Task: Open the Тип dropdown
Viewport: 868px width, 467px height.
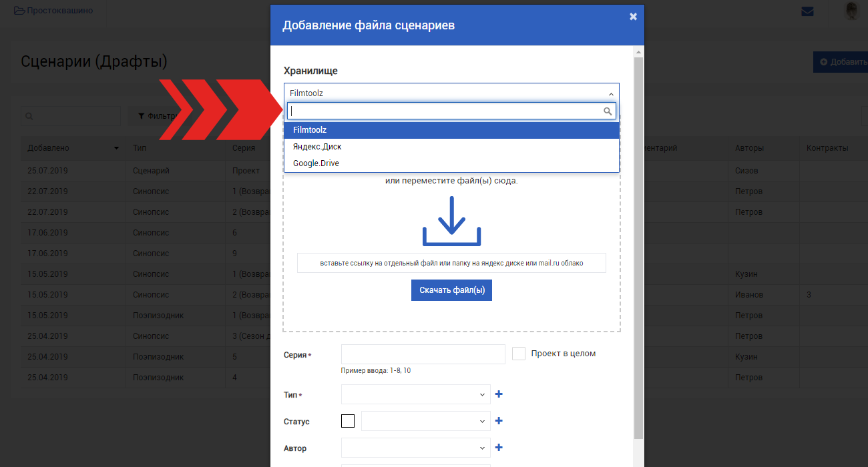Action: click(x=415, y=394)
